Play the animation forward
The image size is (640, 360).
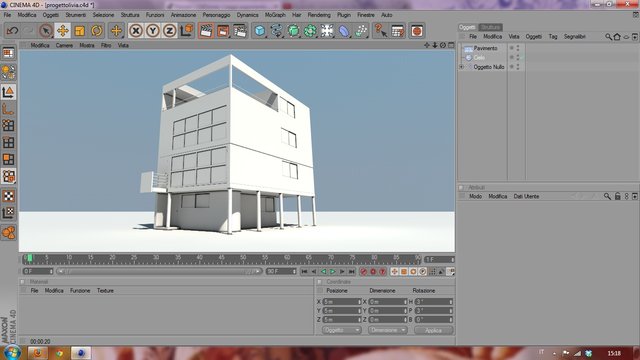pos(333,271)
